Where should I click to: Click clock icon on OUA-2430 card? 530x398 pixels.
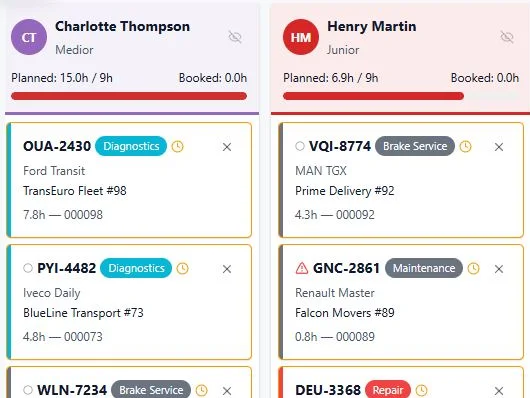click(177, 146)
